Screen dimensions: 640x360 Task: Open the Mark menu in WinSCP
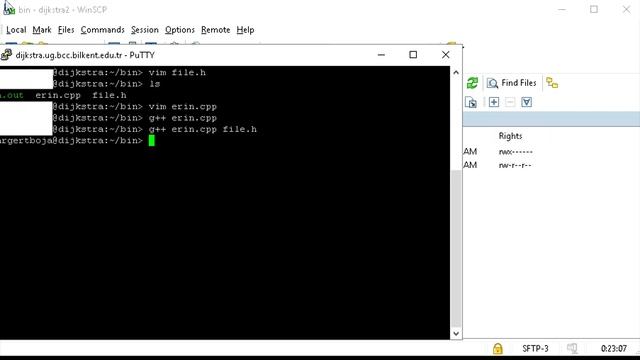(x=42, y=30)
